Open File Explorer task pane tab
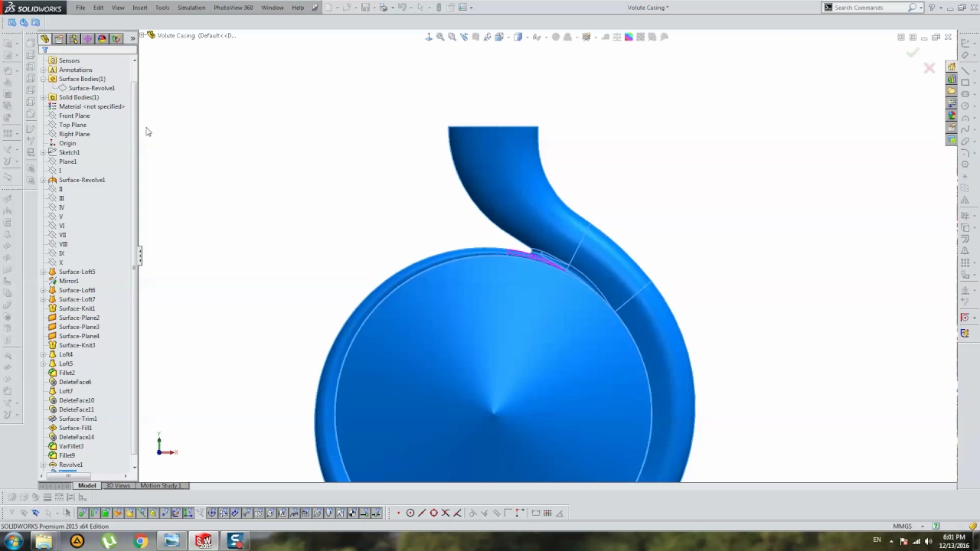 point(952,91)
